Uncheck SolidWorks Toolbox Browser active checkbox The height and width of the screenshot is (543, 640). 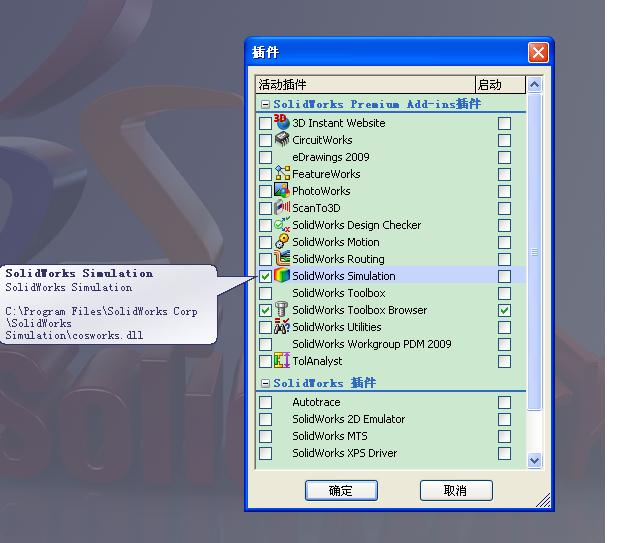pos(265,310)
